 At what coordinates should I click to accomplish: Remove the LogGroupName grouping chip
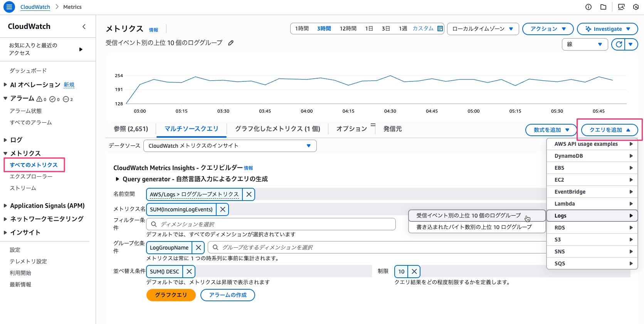[198, 248]
